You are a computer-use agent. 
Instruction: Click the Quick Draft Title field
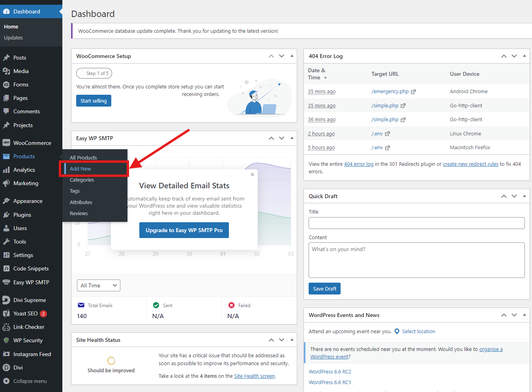point(417,223)
